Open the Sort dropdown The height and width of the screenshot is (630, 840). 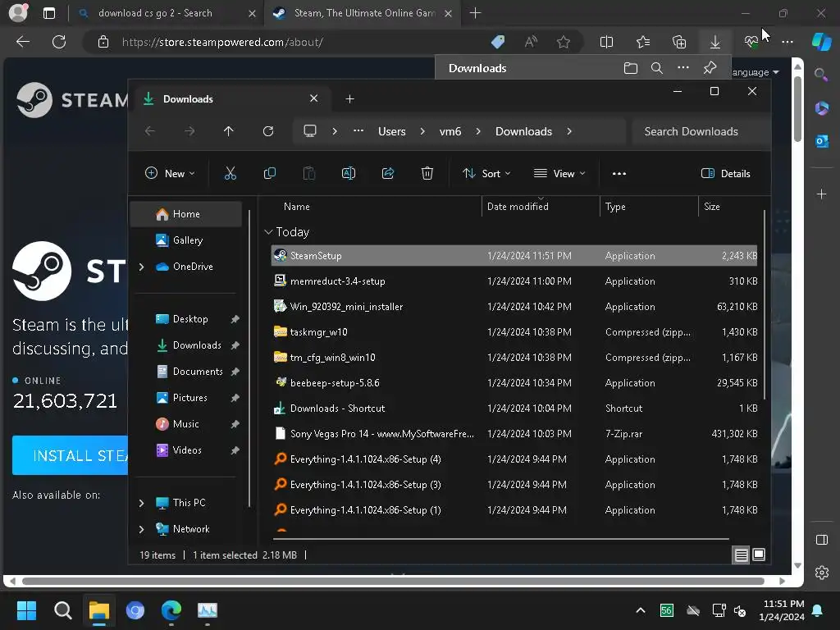point(487,173)
